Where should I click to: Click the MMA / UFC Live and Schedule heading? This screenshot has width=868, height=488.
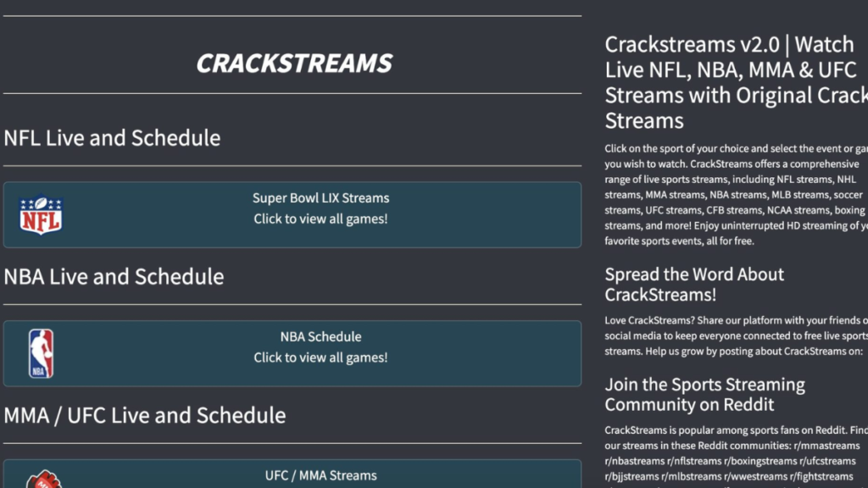point(144,415)
